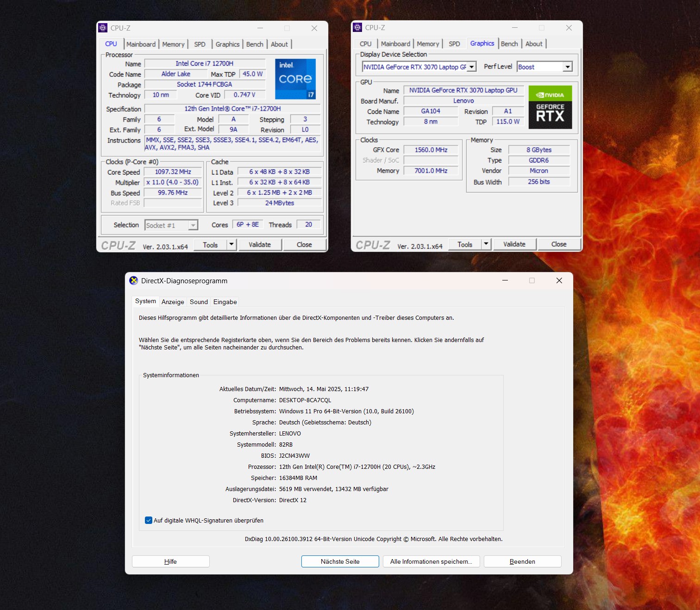Click Alle Informationen speichern button
The width and height of the screenshot is (700, 610).
point(431,561)
